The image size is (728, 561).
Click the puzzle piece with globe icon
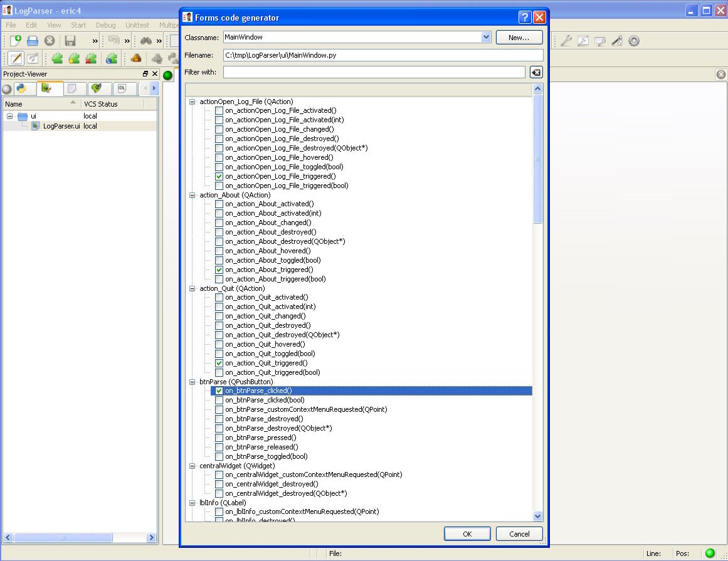pos(112,58)
